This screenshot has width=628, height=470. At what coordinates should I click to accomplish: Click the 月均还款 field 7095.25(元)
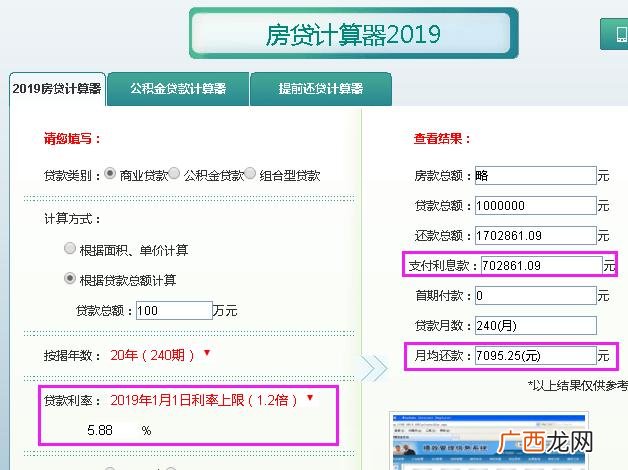click(x=536, y=356)
